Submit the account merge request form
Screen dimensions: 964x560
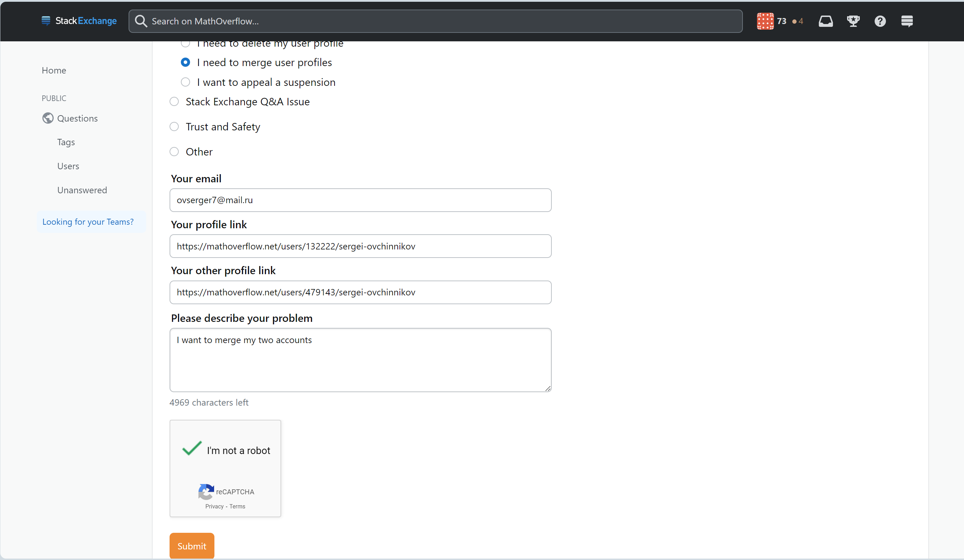[193, 546]
